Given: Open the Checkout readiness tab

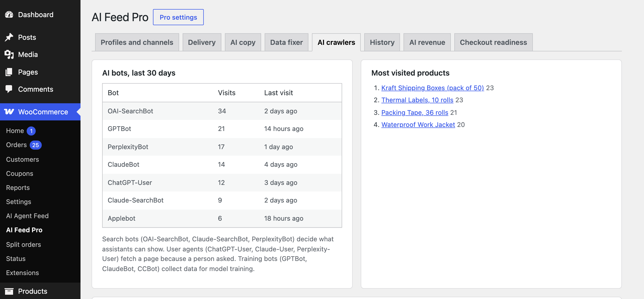Looking at the screenshot, I should 493,42.
